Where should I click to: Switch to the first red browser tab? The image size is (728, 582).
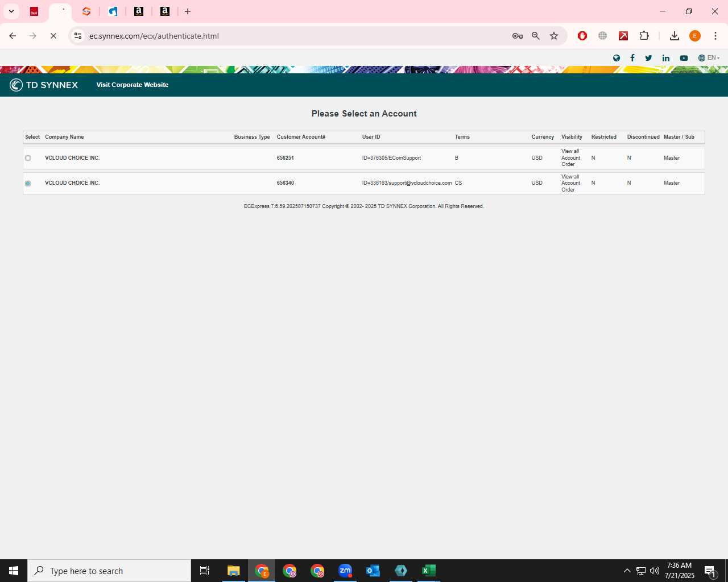coord(34,11)
